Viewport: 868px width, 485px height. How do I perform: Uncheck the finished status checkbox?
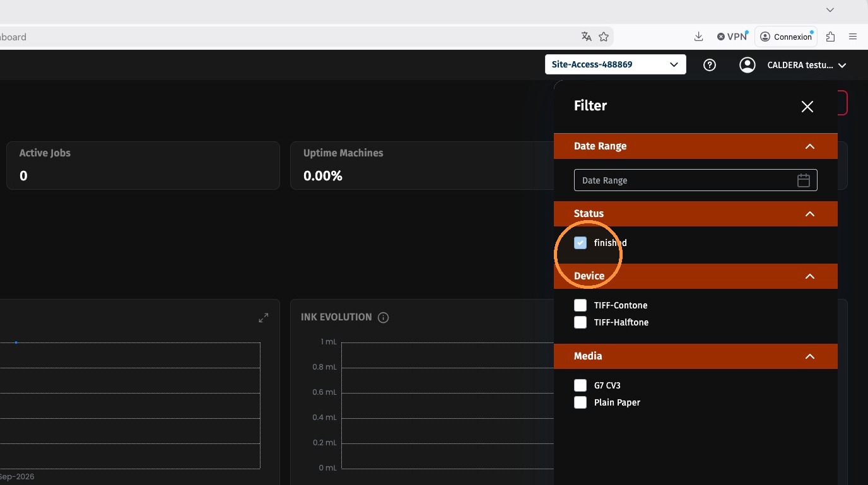[580, 243]
